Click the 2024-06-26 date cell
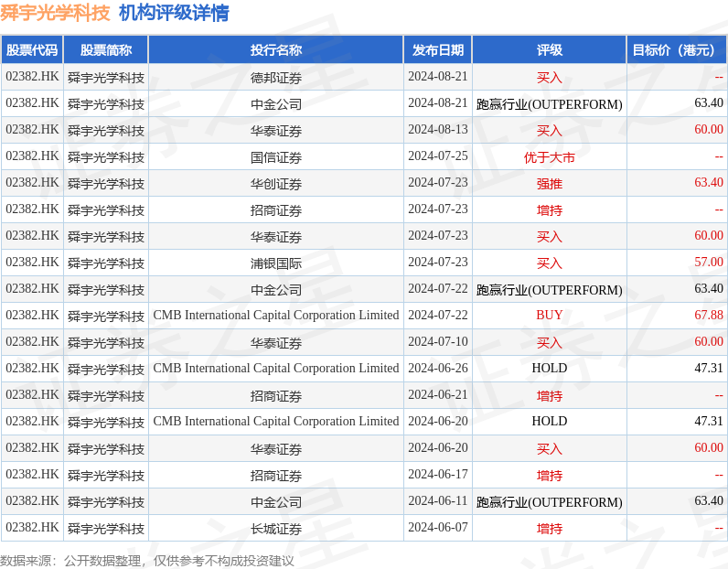The image size is (728, 569). coord(438,368)
